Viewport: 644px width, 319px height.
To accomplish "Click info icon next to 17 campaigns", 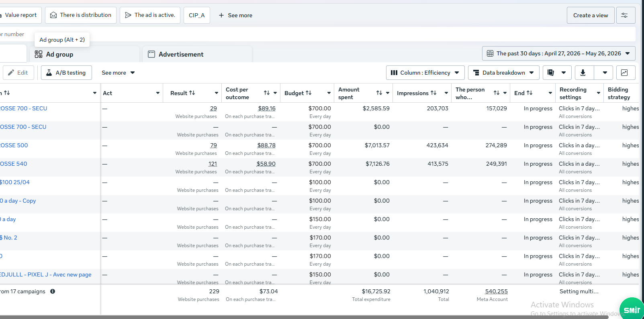I will [x=53, y=291].
